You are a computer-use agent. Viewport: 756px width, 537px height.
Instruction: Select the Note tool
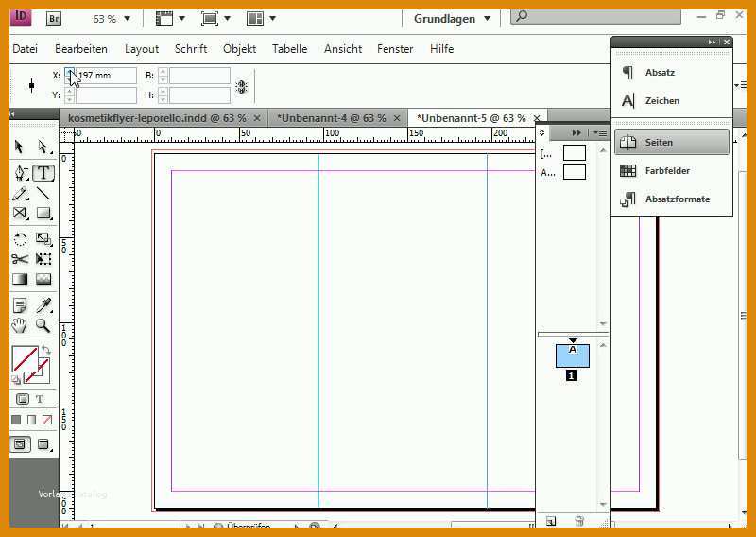tap(20, 305)
